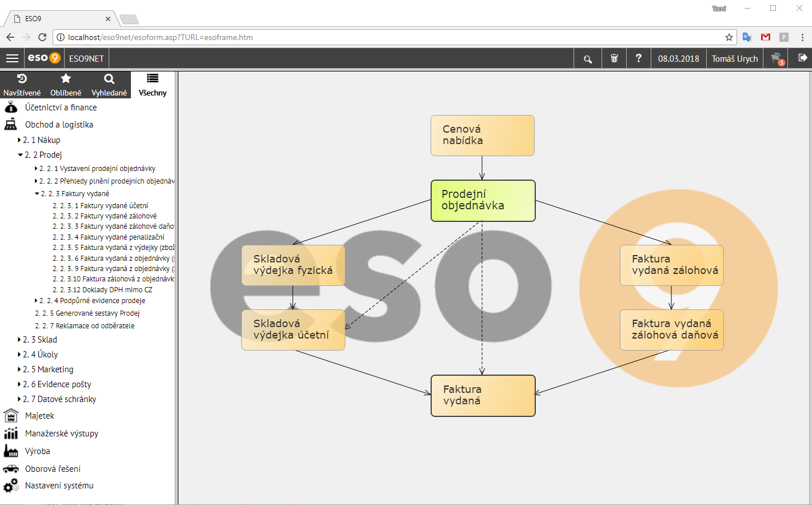The image size is (812, 505).
Task: Close the ESO9 browser tab
Action: 108,19
